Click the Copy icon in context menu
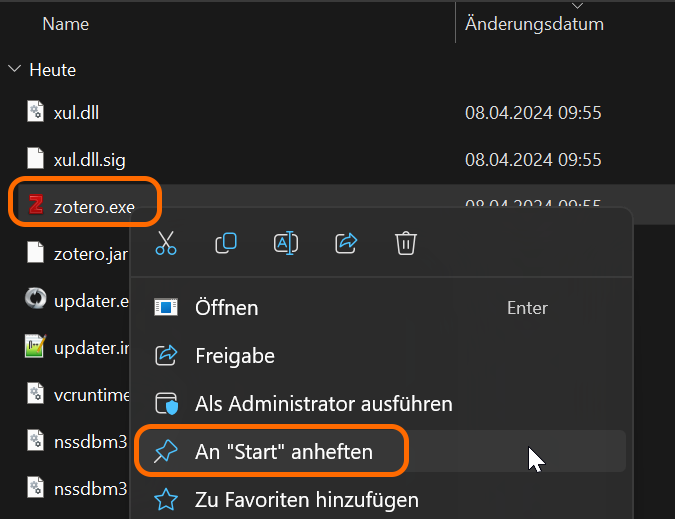This screenshot has width=675, height=519. click(x=226, y=243)
